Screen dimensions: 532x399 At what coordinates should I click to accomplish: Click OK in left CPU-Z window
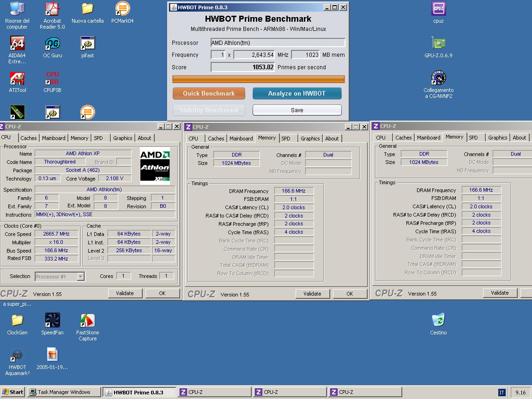[x=162, y=293]
